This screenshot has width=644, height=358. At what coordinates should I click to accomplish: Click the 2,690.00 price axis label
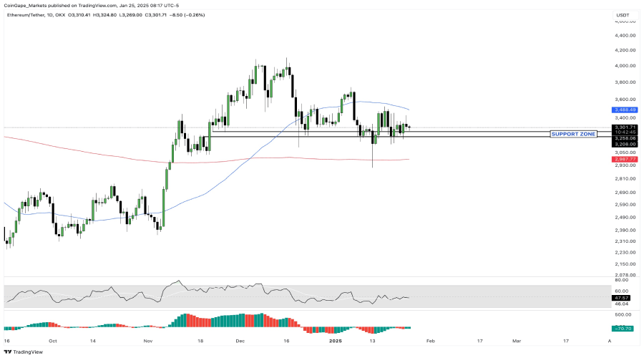(625, 193)
